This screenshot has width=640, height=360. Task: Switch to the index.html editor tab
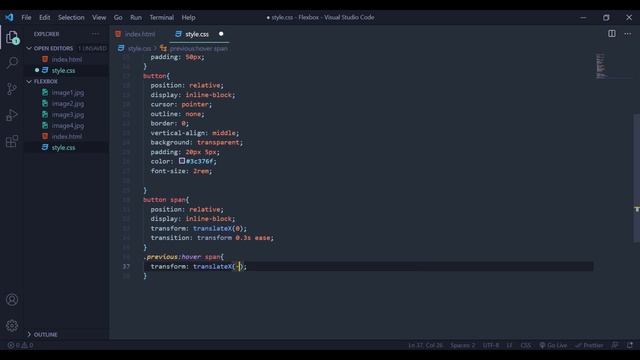[x=139, y=34]
